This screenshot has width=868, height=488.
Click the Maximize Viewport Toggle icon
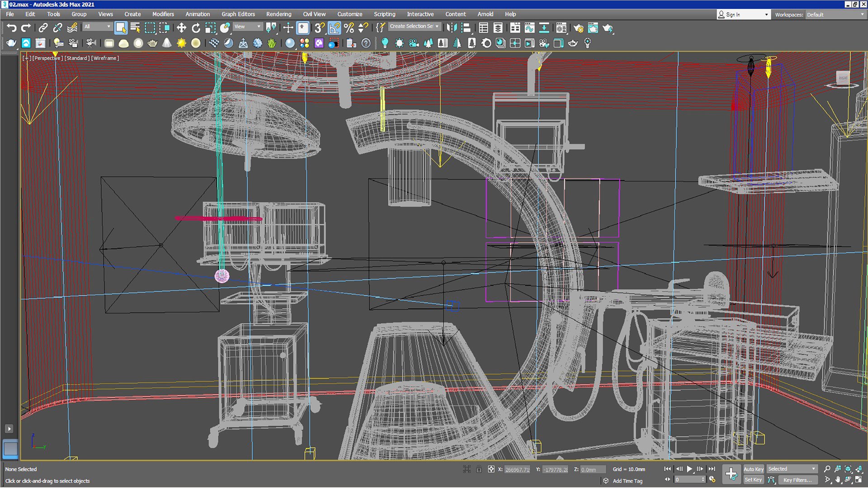(859, 480)
